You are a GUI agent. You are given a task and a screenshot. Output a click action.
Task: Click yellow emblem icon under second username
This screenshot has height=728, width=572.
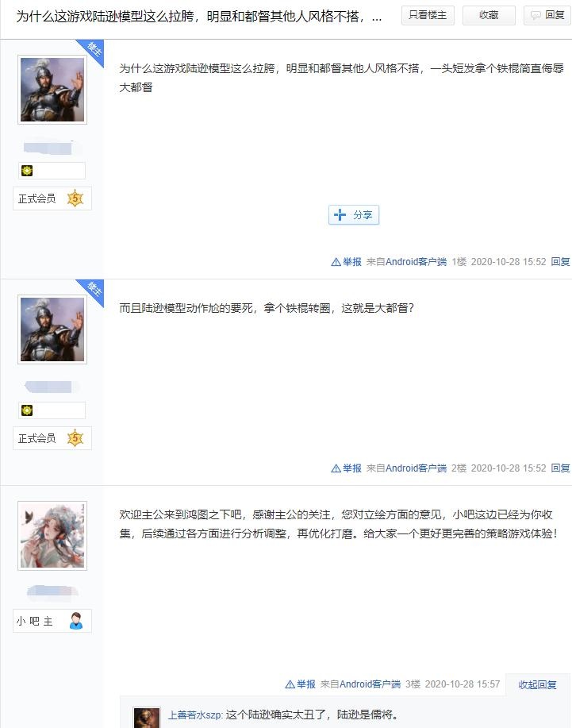tap(27, 410)
